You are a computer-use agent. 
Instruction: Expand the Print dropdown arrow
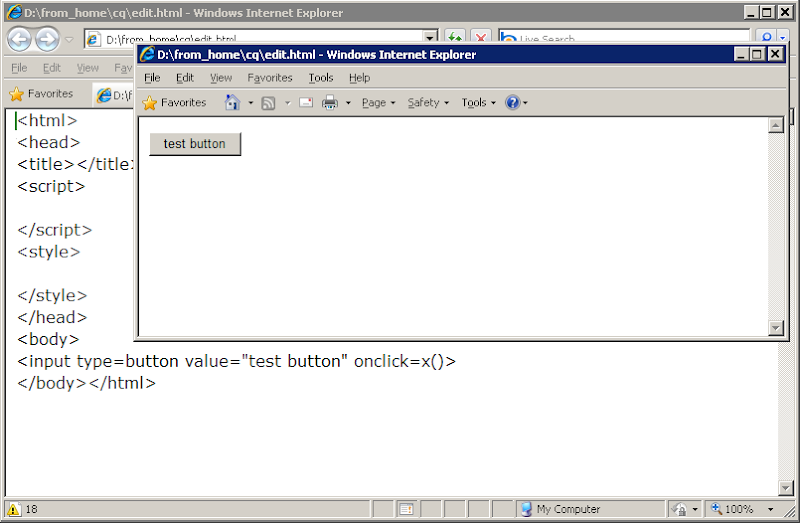pyautogui.click(x=348, y=103)
